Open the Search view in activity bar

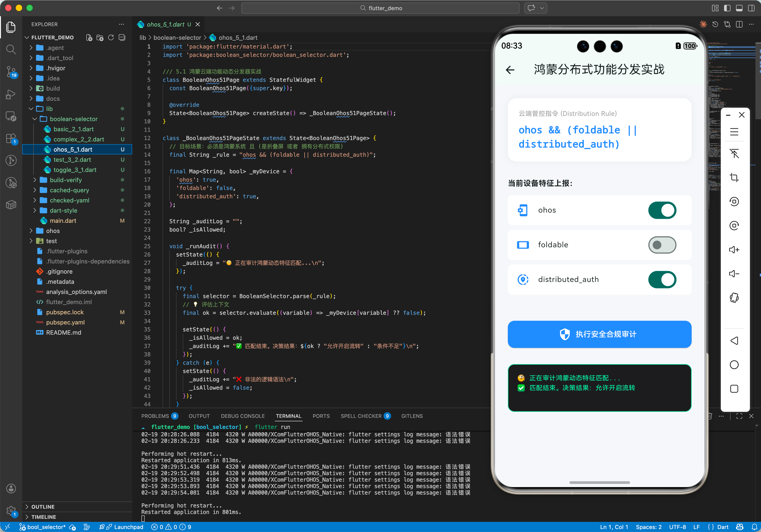pyautogui.click(x=11, y=49)
